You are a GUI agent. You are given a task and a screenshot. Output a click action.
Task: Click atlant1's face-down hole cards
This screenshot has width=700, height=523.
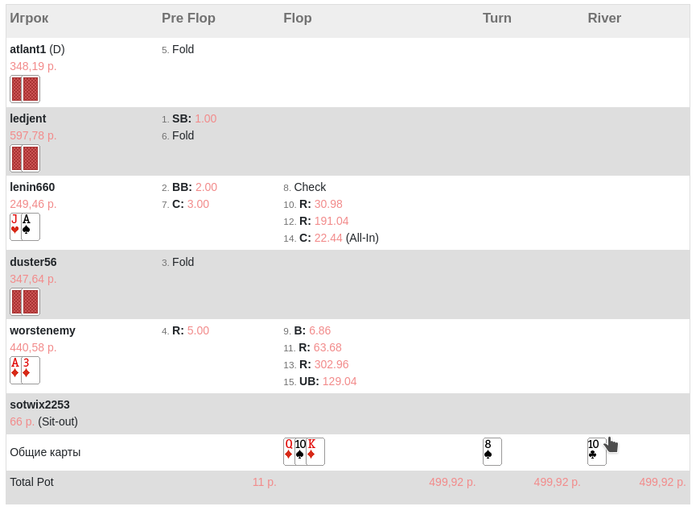25,89
